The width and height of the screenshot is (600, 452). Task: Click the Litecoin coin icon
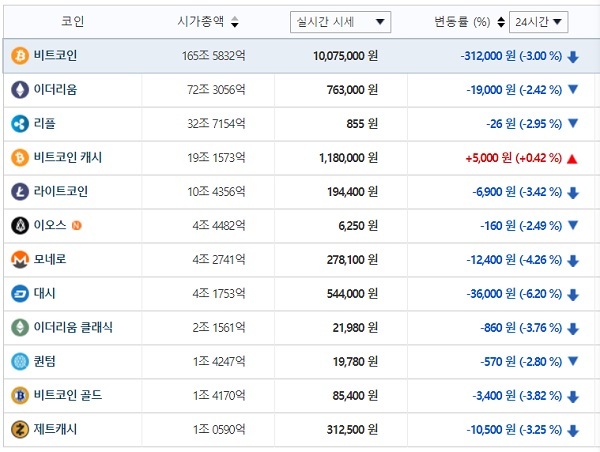point(20,191)
